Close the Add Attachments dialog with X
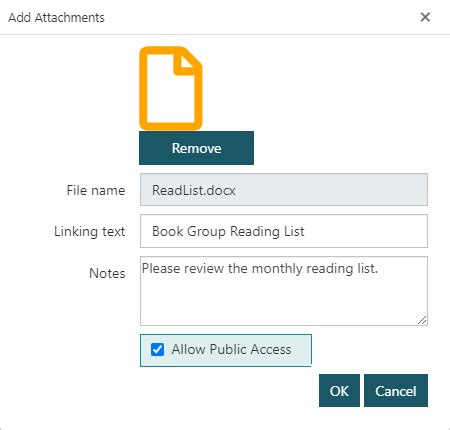Screen dimensions: 450x430 (x=425, y=17)
